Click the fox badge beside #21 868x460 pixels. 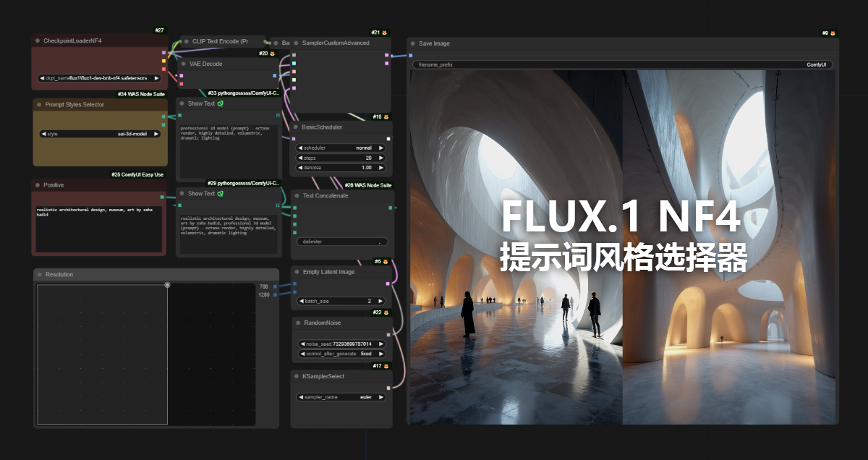385,33
